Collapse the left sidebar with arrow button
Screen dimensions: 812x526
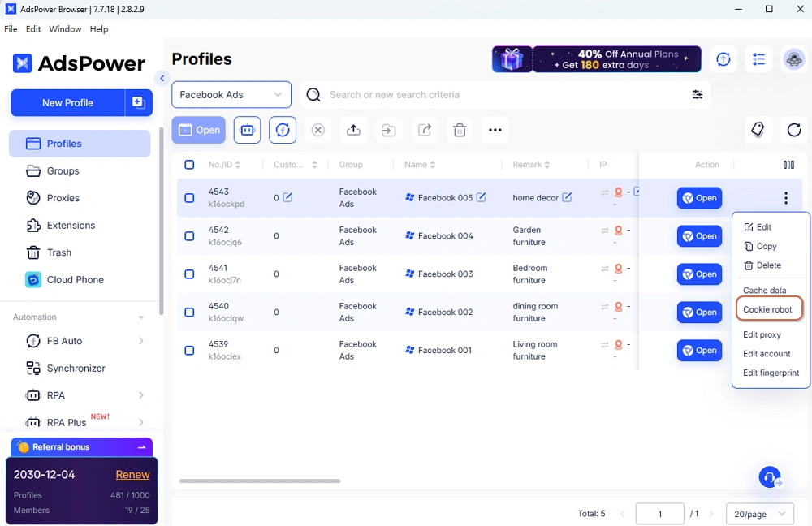point(162,79)
